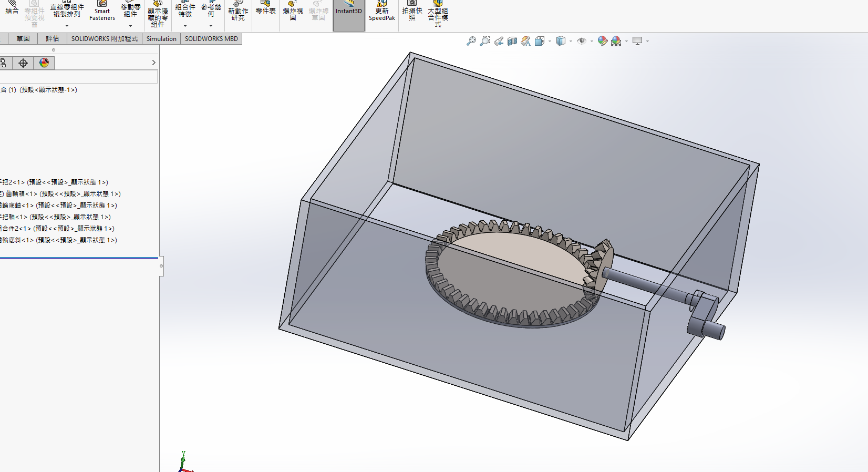Toggle Hide/Show Items eye icon
The height and width of the screenshot is (472, 868).
582,41
